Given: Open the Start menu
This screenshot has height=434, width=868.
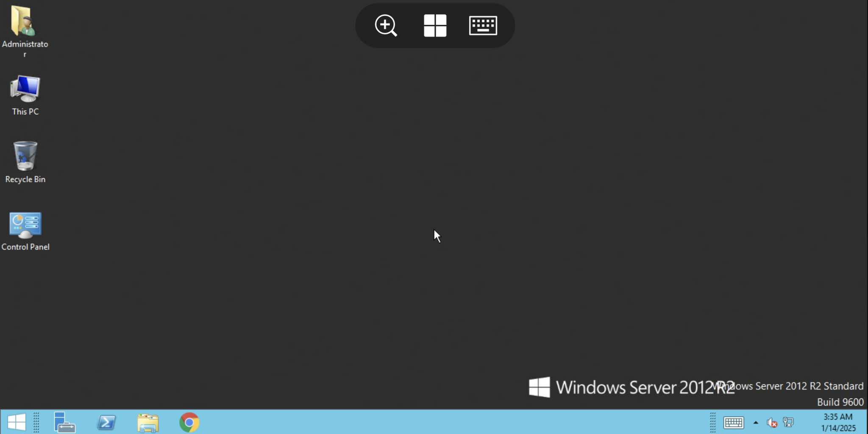Looking at the screenshot, I should pos(17,422).
